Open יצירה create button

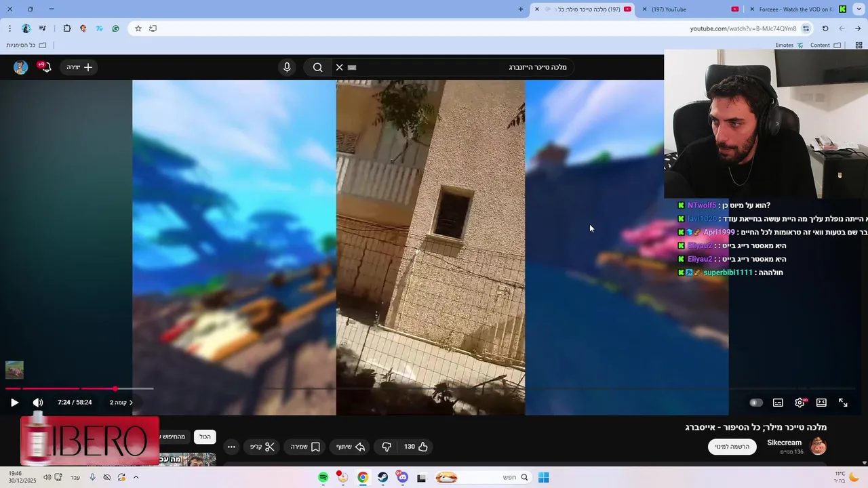79,67
